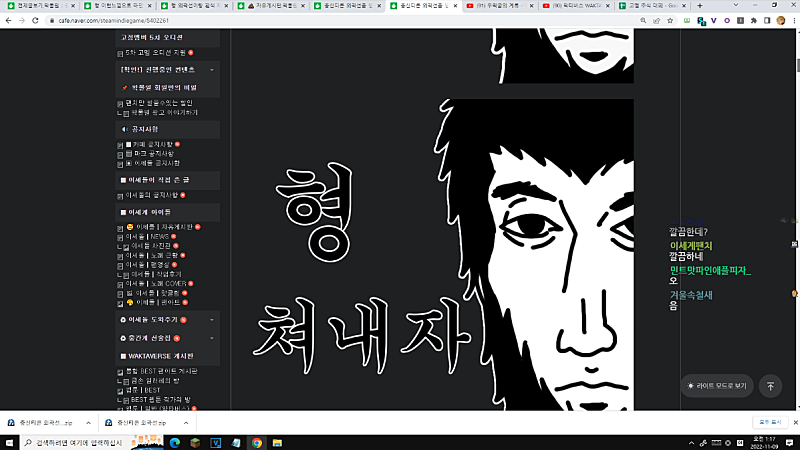Open the Chrome profile avatar
This screenshot has height=450, width=800.
point(781,20)
